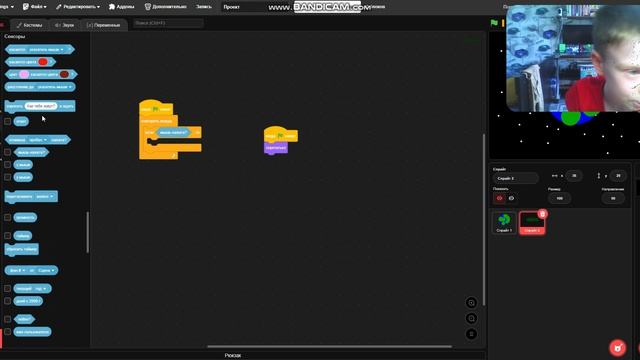640x360 pixels.
Task: Tick the checkbox next to дней с 2000 г block
Action: click(7, 301)
